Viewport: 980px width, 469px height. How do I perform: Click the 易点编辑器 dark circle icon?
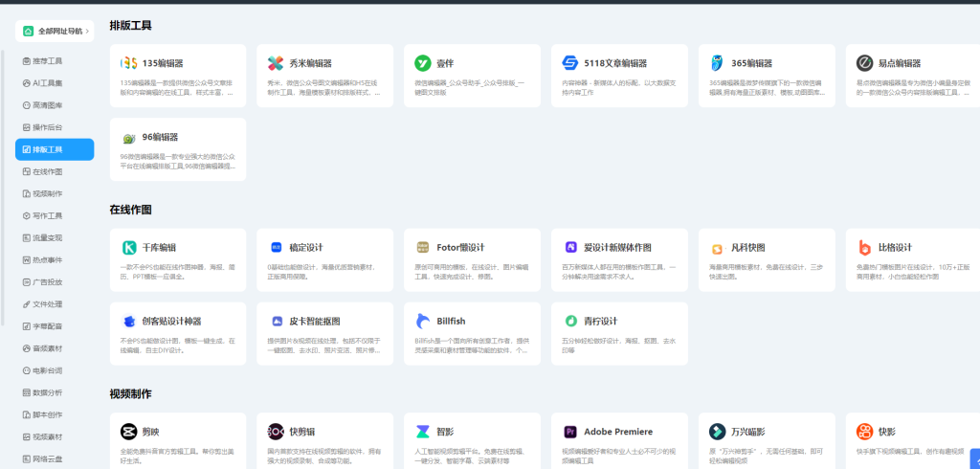[864, 63]
